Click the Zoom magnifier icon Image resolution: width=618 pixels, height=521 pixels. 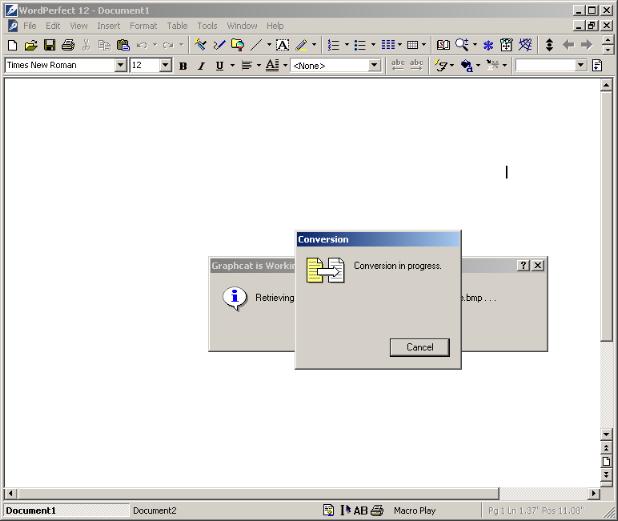462,45
